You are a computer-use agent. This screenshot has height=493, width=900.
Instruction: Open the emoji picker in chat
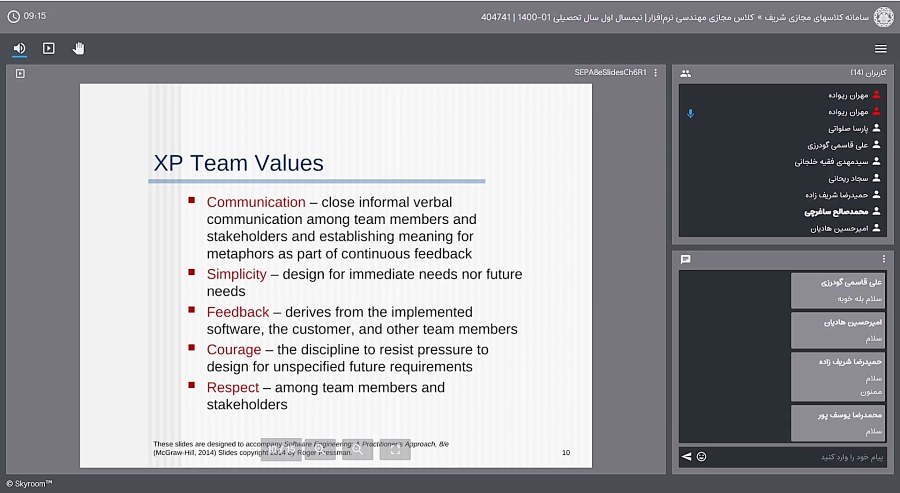702,457
